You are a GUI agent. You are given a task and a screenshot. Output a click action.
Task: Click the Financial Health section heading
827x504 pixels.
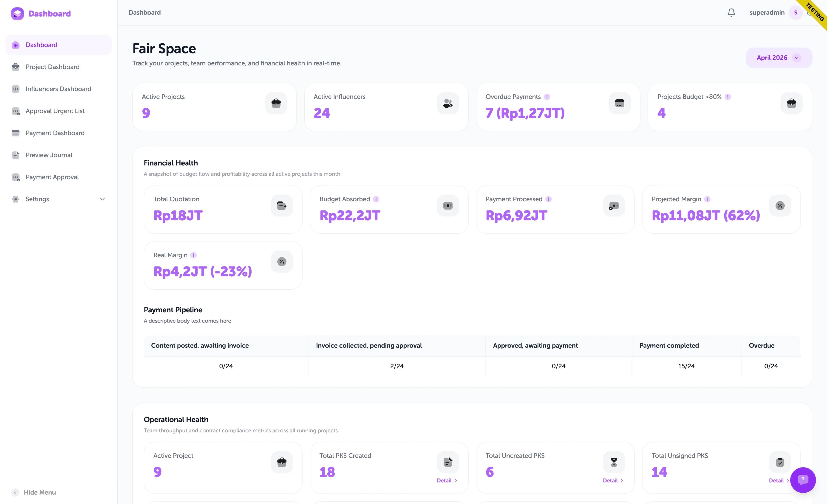click(x=171, y=163)
